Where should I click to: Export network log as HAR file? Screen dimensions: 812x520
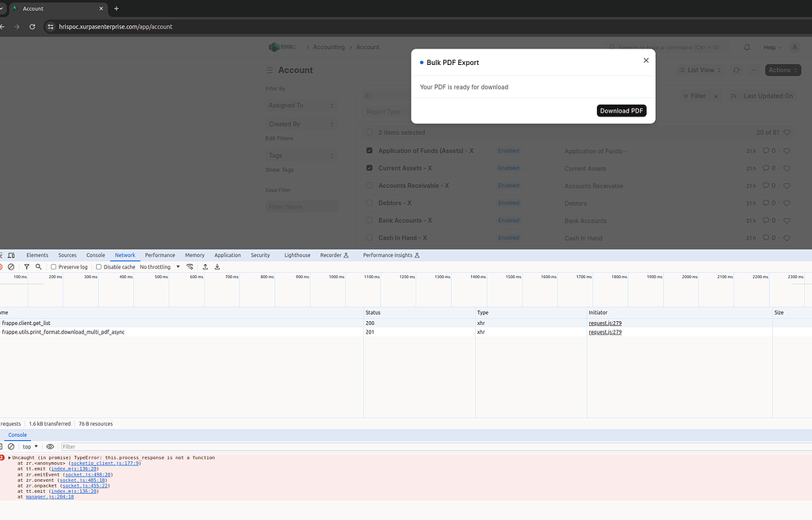219,267
